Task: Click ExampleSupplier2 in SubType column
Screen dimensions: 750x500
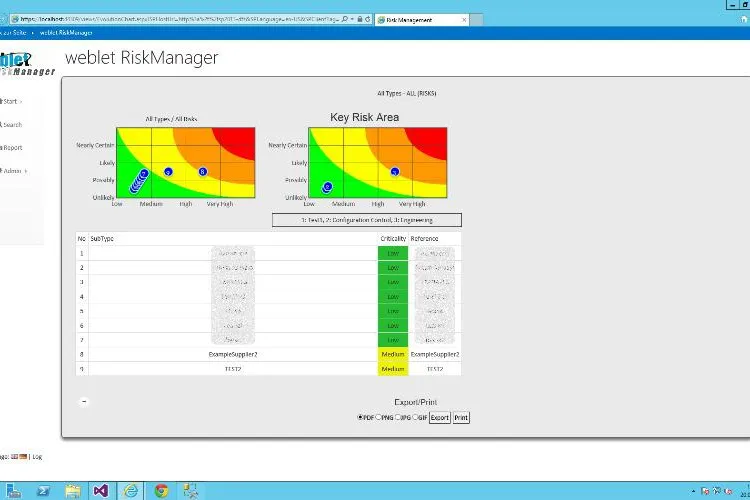Action: point(233,355)
